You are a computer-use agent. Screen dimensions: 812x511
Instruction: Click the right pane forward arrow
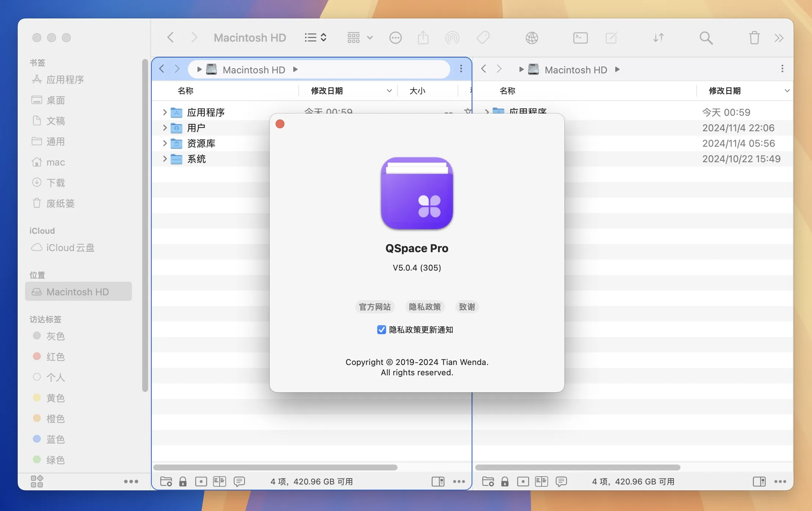(499, 69)
